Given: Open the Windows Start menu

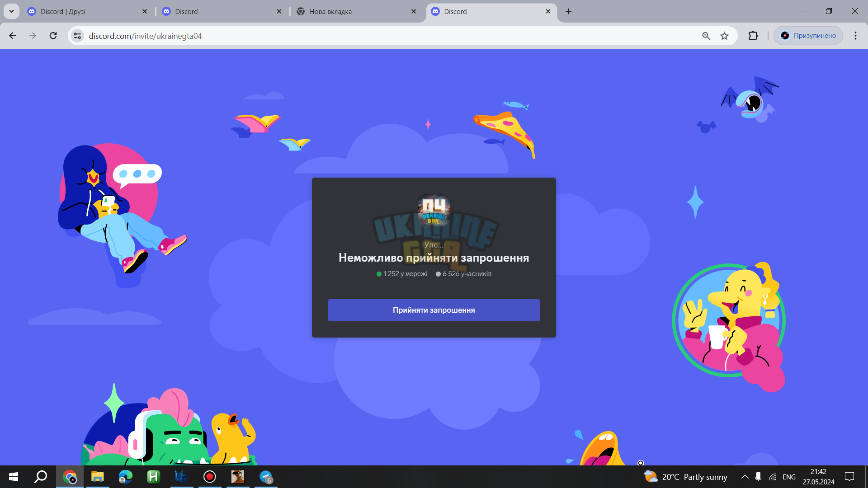Looking at the screenshot, I should coord(14,477).
